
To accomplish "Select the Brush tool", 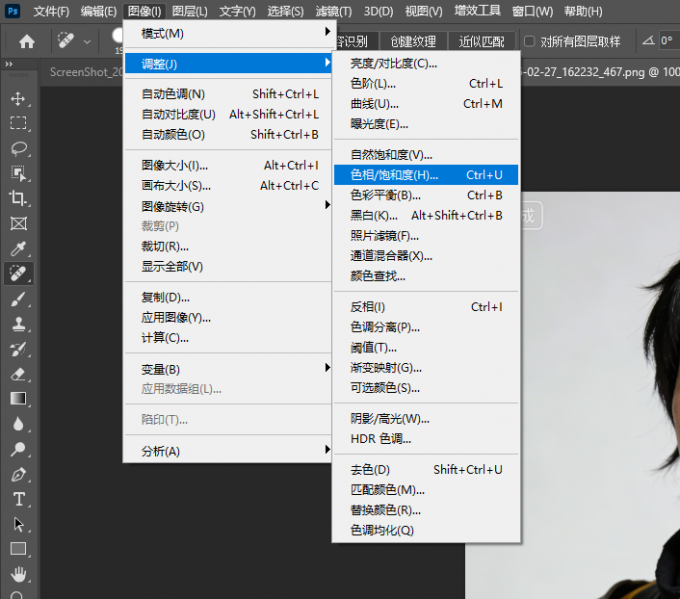I will [18, 299].
